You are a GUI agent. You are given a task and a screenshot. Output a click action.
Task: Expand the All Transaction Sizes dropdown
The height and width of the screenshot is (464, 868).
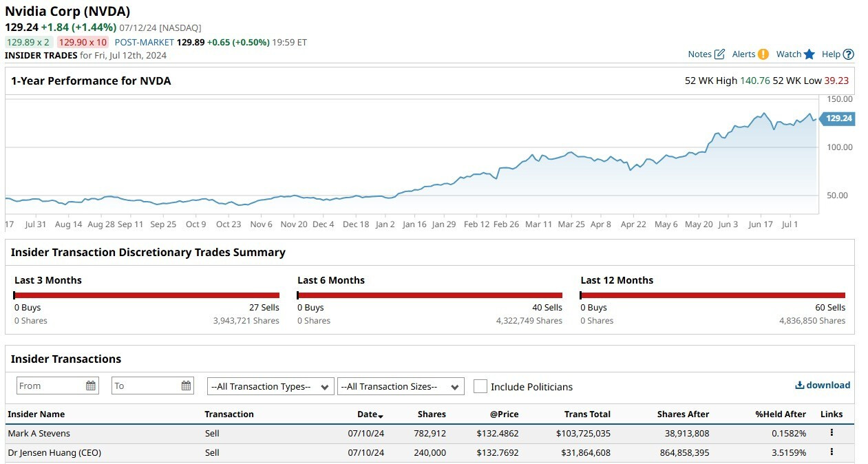pyautogui.click(x=401, y=386)
